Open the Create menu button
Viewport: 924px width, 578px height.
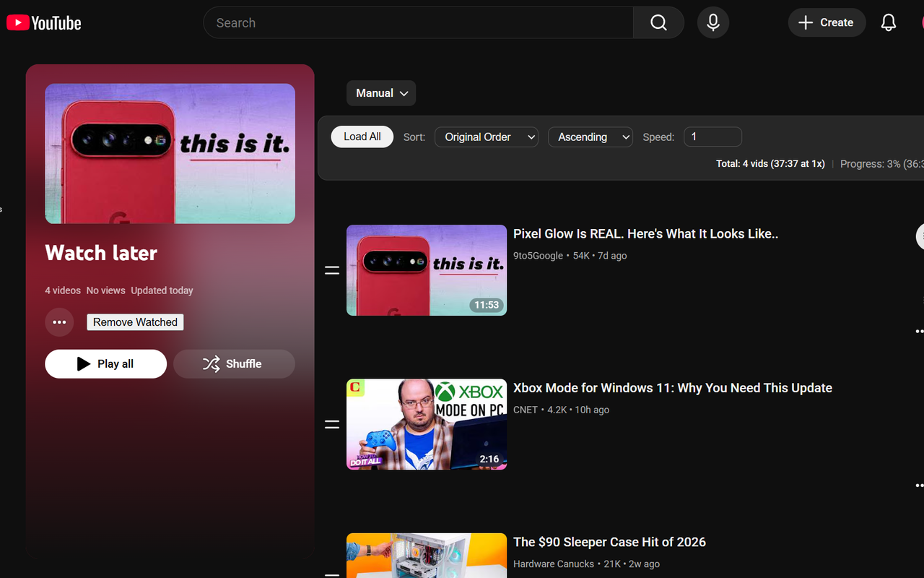[827, 22]
